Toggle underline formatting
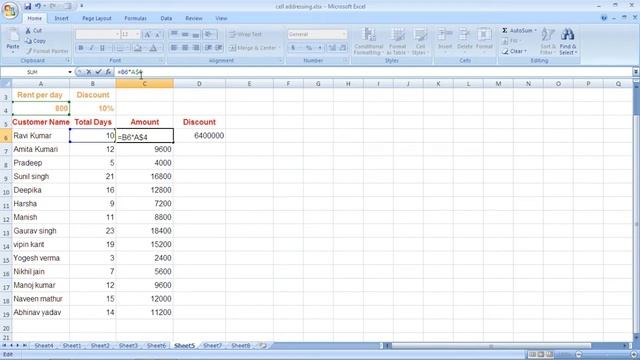The height and width of the screenshot is (360, 640). (102, 48)
